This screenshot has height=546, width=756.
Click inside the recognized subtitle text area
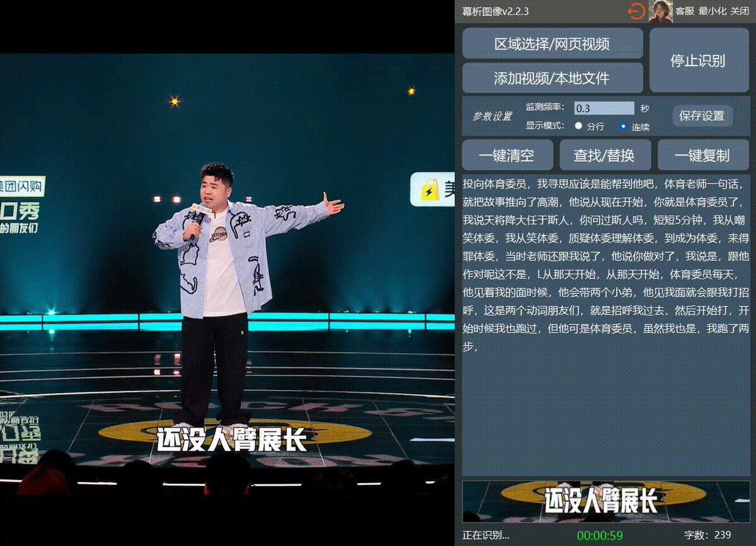(606, 325)
